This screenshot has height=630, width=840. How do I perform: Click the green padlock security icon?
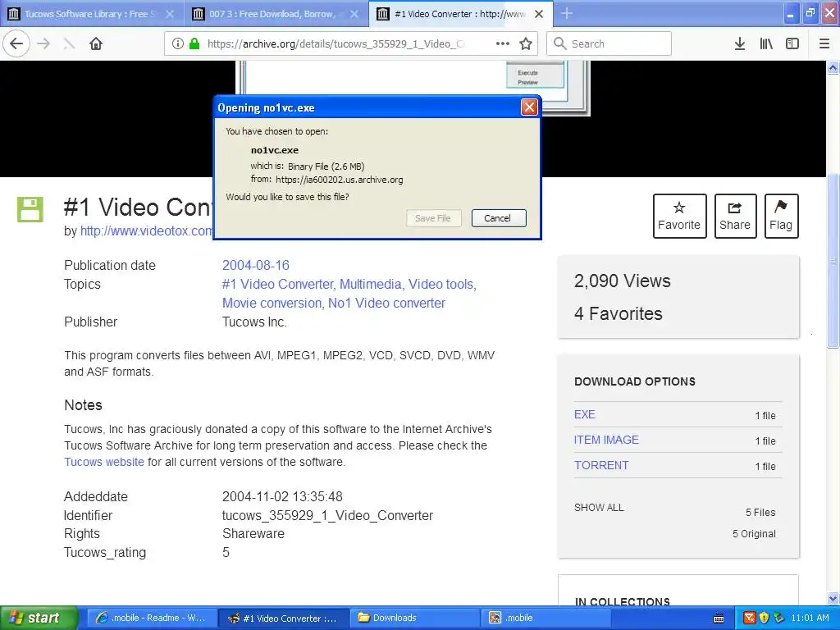coord(194,44)
